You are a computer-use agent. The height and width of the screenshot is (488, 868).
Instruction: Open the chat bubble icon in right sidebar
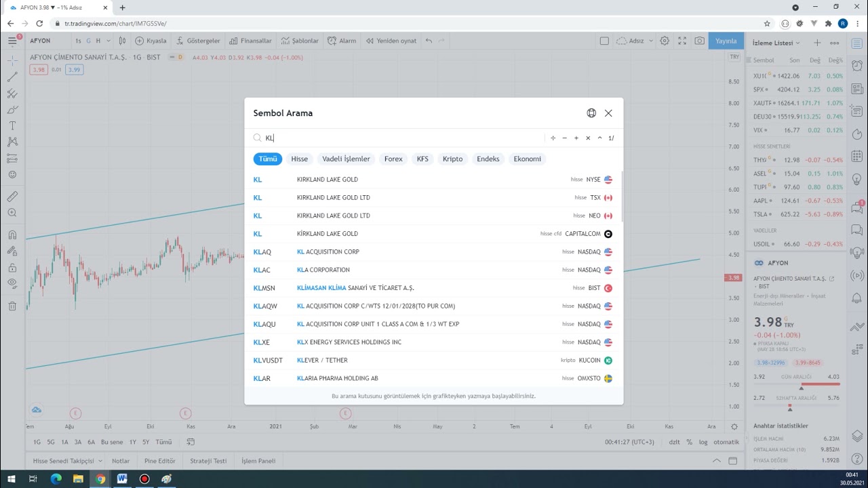click(857, 229)
